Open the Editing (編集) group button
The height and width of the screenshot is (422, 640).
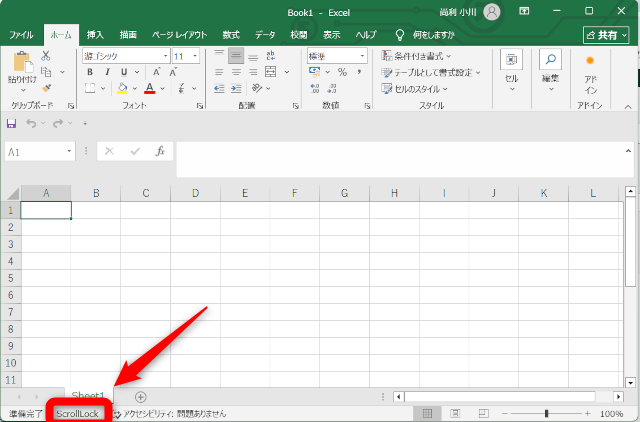point(550,71)
